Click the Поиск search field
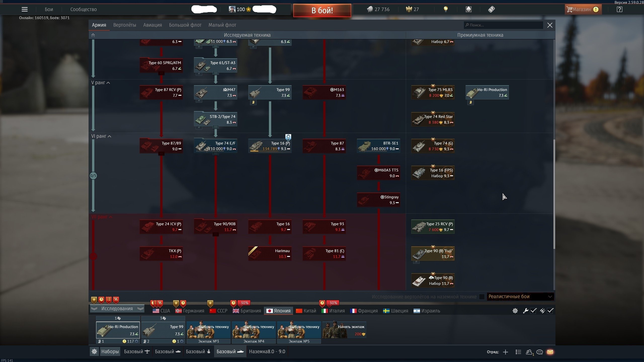Screen dimensions: 644x362 click(x=503, y=25)
